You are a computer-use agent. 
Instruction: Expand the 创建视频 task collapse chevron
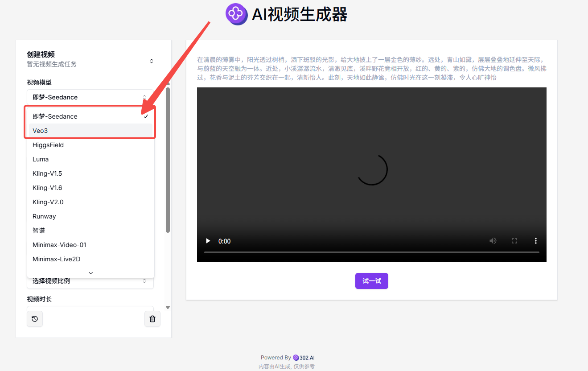click(x=152, y=61)
